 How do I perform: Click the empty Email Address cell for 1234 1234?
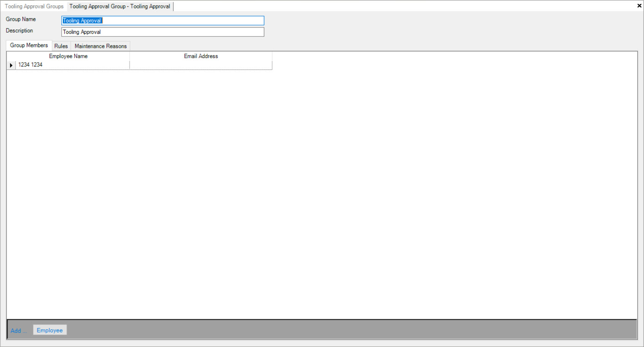point(201,65)
